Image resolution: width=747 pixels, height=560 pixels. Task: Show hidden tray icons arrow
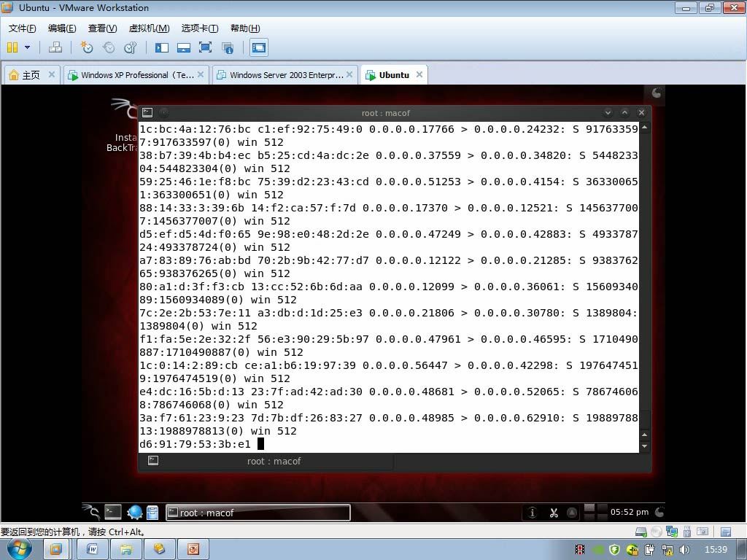572,513
